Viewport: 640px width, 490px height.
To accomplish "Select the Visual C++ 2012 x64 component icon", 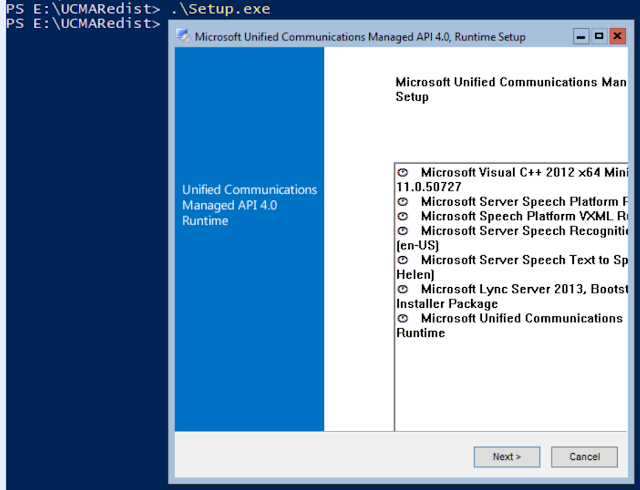I will (x=403, y=172).
